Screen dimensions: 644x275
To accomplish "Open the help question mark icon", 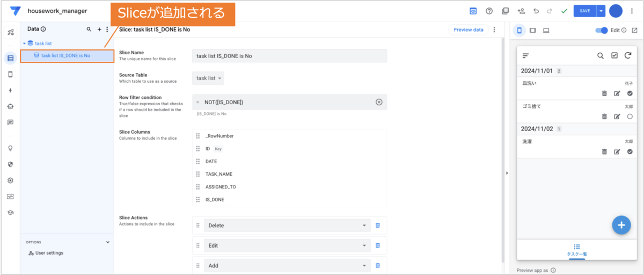I will tap(489, 11).
